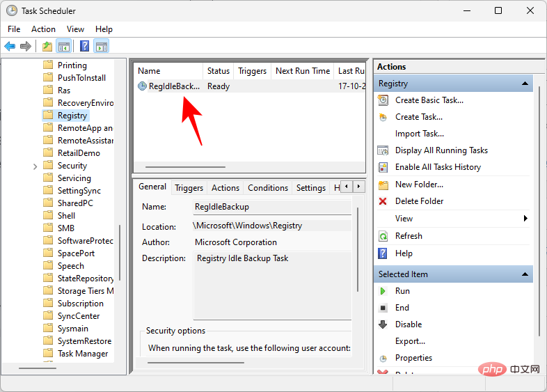Click Display All Running Tasks text

pos(441,150)
